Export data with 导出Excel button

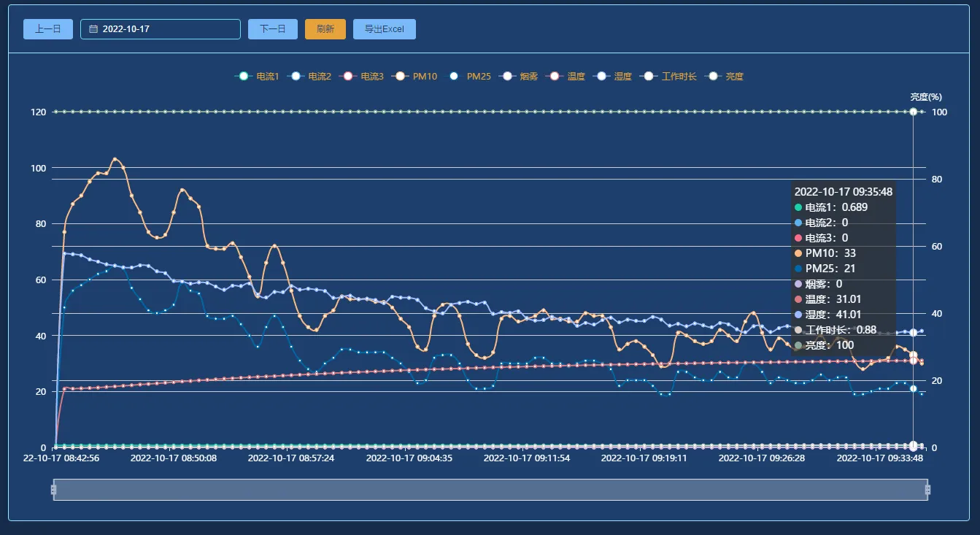[x=385, y=29]
